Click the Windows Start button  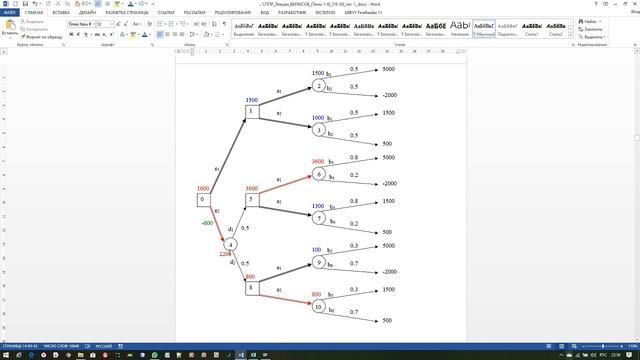click(x=6, y=355)
